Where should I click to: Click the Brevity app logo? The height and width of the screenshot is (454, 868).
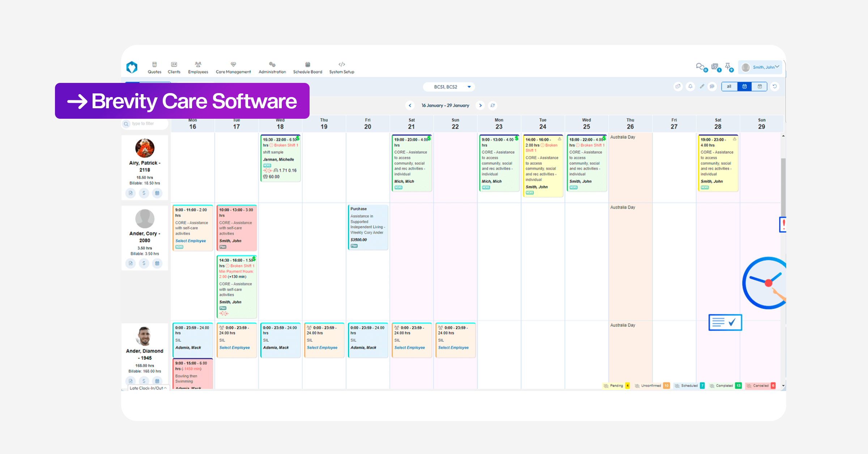[x=132, y=67]
